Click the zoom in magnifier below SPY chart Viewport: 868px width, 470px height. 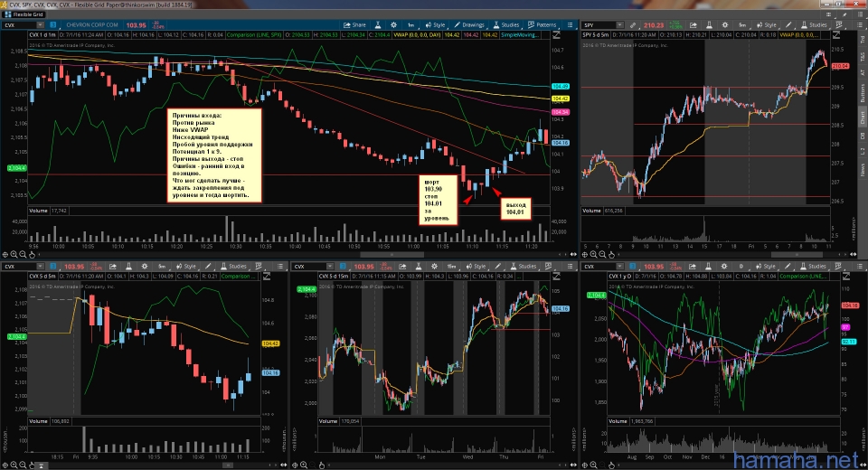click(x=593, y=255)
